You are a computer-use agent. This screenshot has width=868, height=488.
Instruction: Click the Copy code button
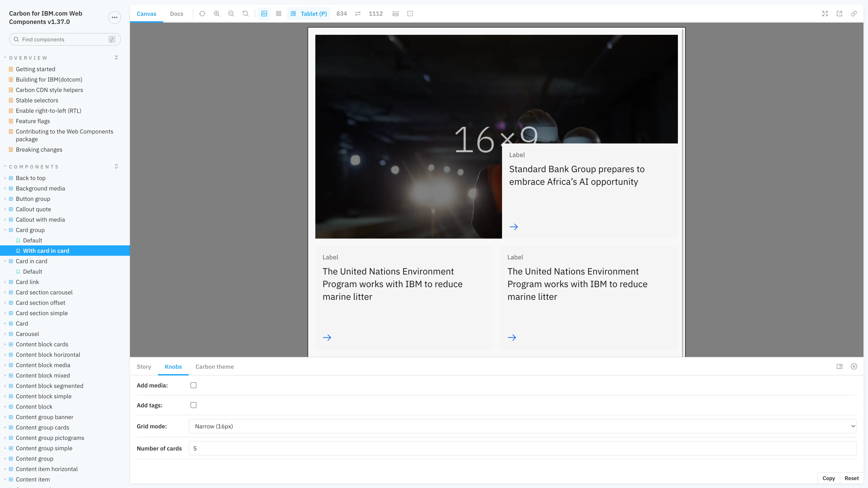click(829, 478)
